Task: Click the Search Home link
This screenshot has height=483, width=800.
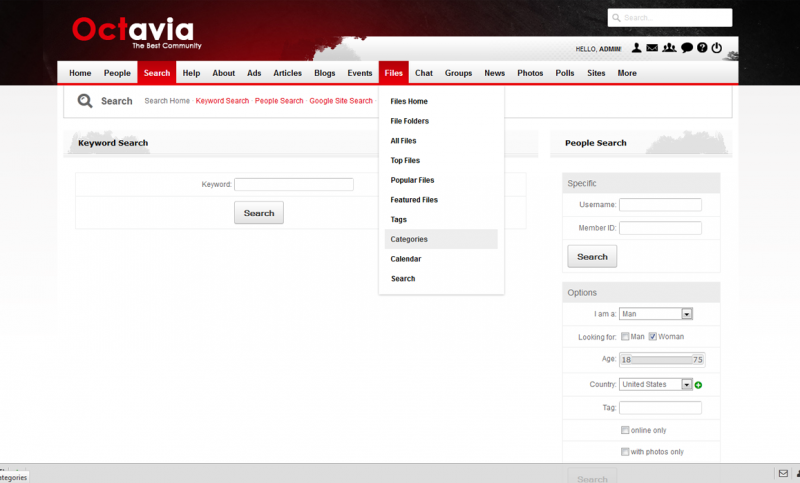Action: (x=167, y=101)
